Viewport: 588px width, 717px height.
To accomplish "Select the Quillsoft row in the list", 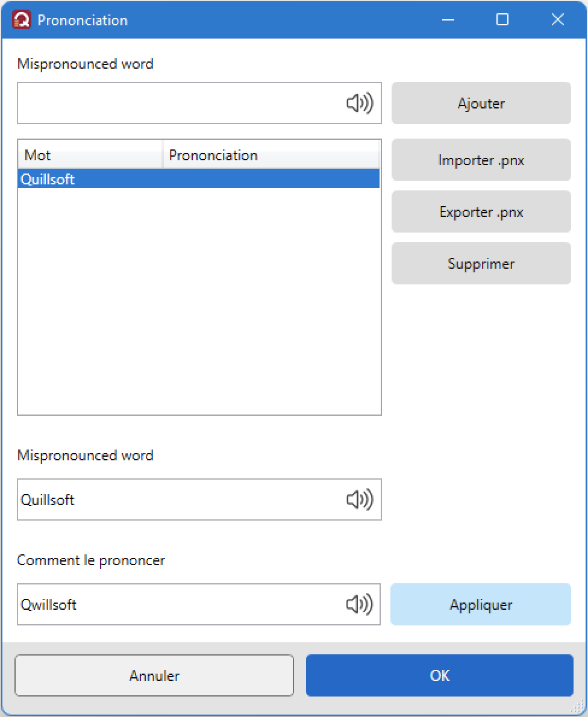I will pyautogui.click(x=199, y=179).
